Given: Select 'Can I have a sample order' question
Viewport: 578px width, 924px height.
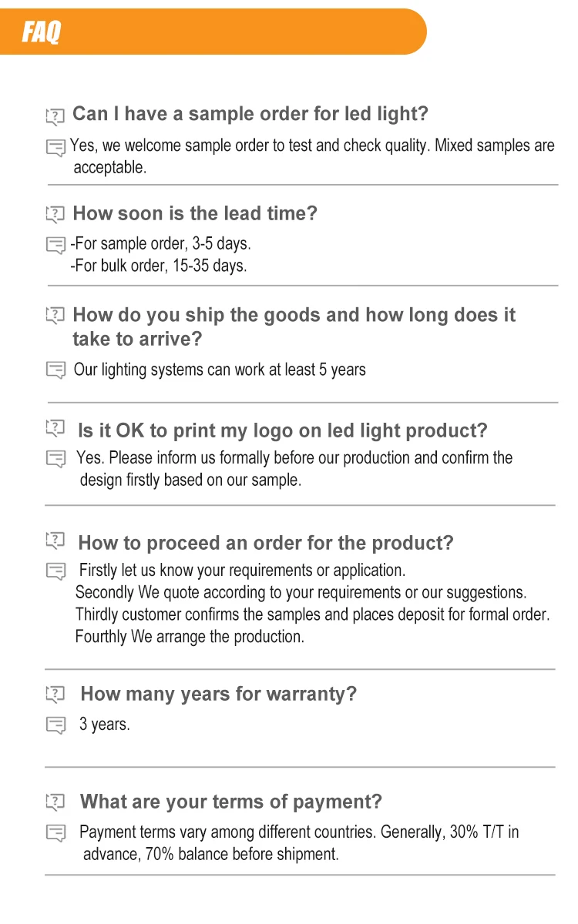Looking at the screenshot, I should (250, 115).
